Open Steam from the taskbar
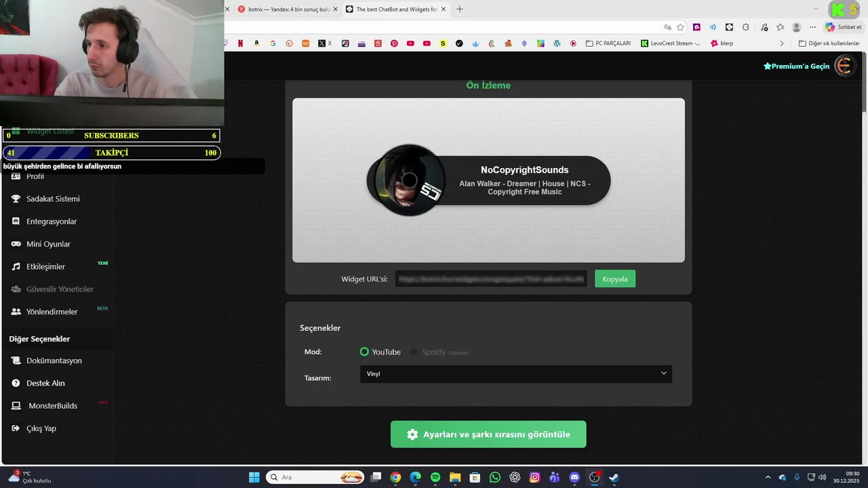The height and width of the screenshot is (488, 868). 614,477
